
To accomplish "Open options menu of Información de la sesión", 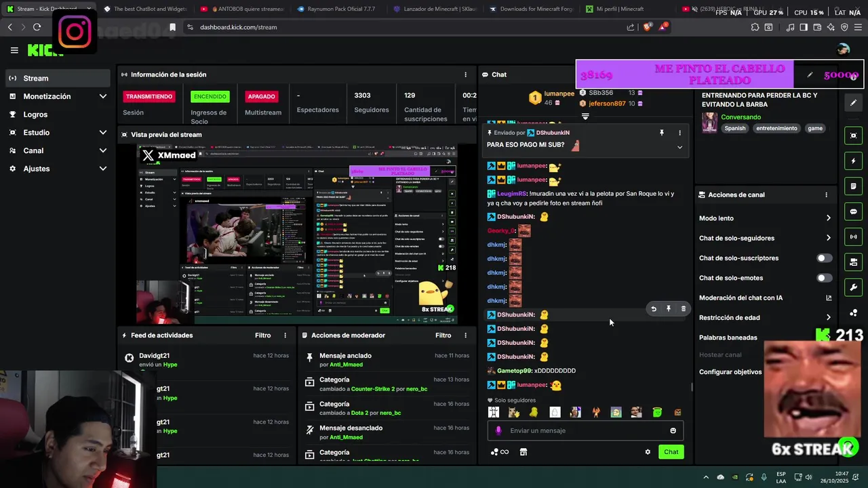I will [465, 75].
